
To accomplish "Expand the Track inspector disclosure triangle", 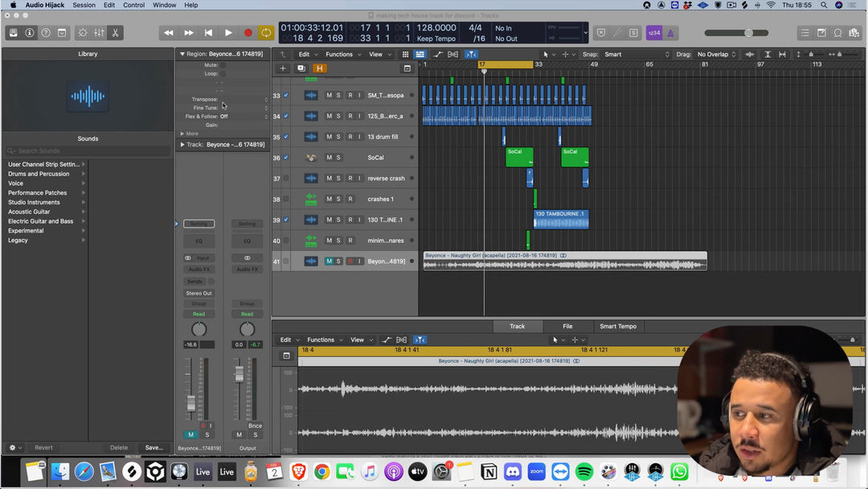I will pos(182,145).
